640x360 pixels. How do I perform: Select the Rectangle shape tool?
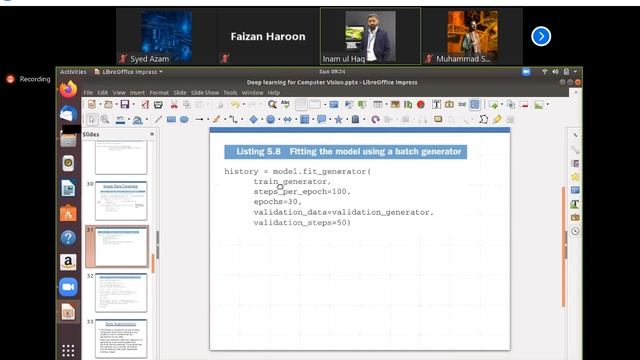171,120
